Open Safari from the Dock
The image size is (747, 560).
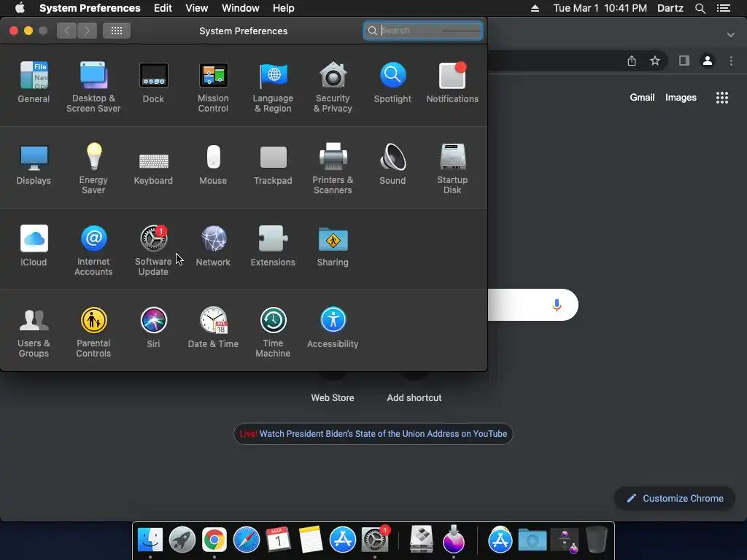click(247, 540)
